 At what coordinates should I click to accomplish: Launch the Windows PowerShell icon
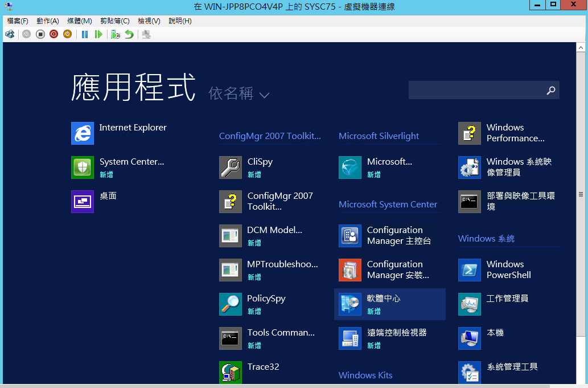470,270
